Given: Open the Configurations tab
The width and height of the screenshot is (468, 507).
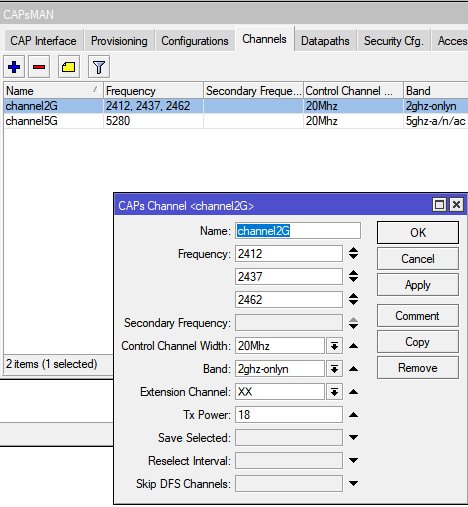Looking at the screenshot, I should click(x=195, y=41).
